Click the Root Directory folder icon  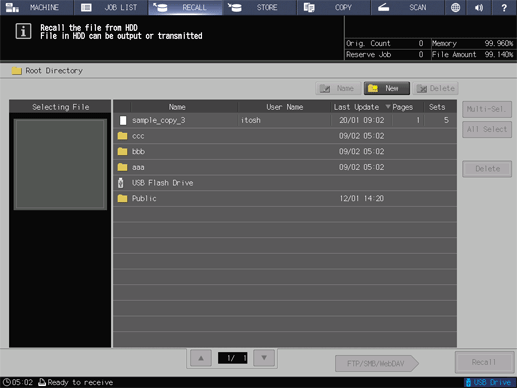pyautogui.click(x=16, y=71)
